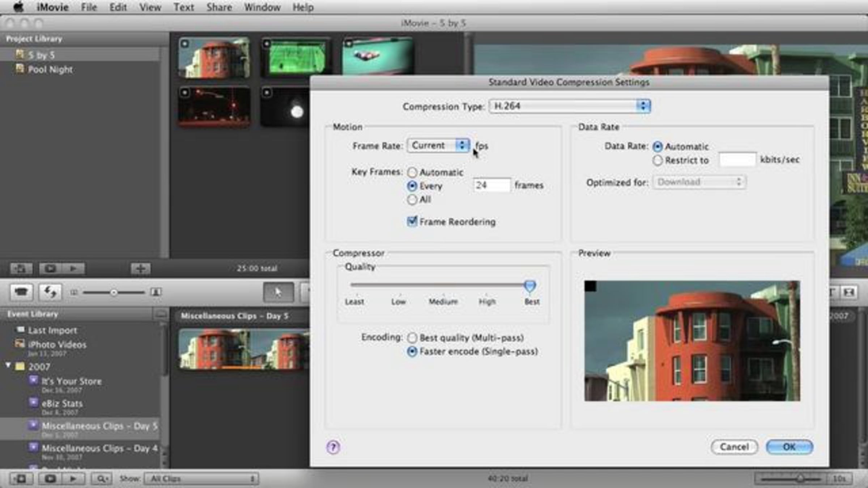Open the Frame Rate dropdown
The image size is (868, 488).
tap(438, 145)
